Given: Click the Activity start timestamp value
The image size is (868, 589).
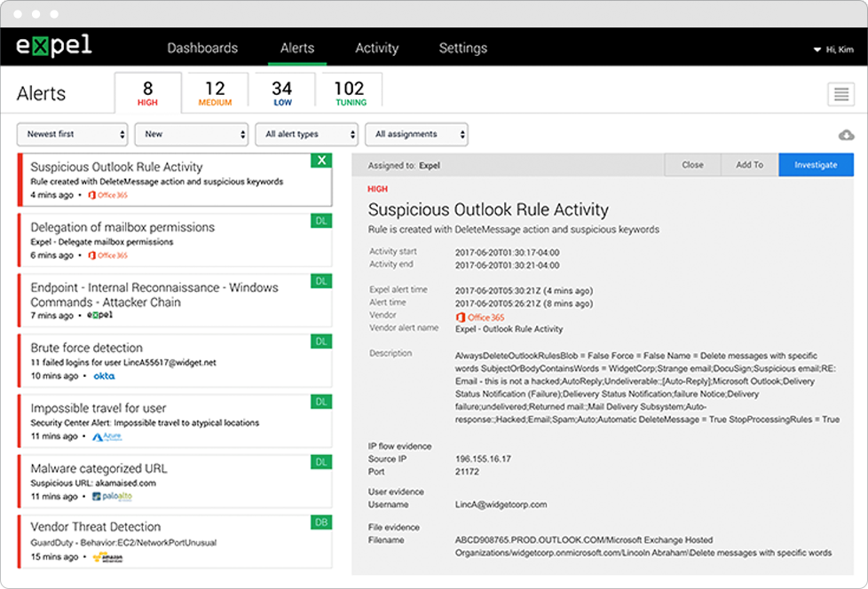Looking at the screenshot, I should coord(507,253).
